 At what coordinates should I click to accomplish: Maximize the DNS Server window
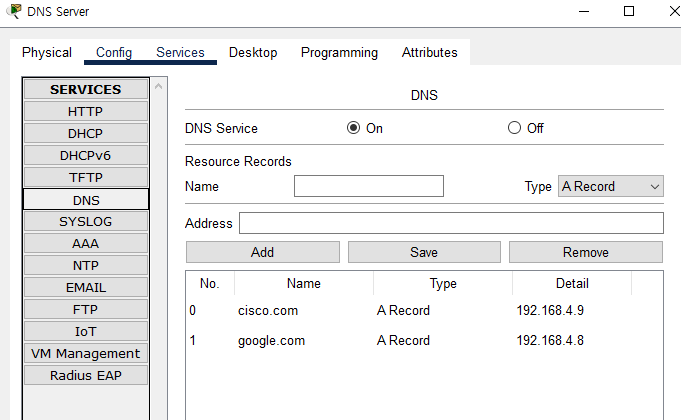coord(628,11)
